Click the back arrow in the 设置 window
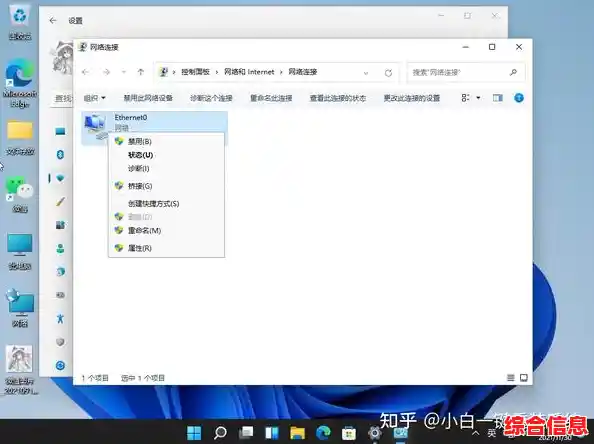This screenshot has height=444, width=594. (53, 20)
